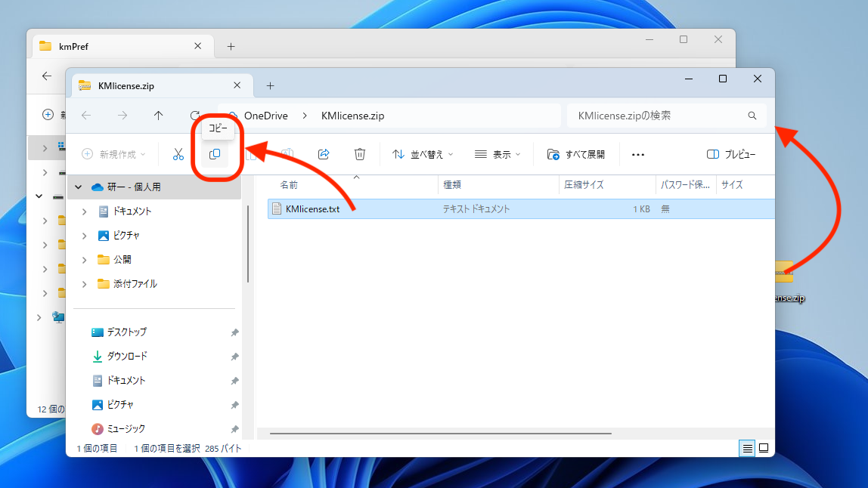Click the Up arrow navigation button
868x488 pixels.
(x=158, y=116)
